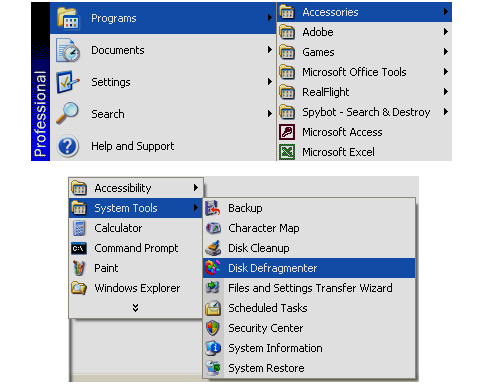Click the Command Prompt icon
Screen dimensions: 489x386
(79, 248)
